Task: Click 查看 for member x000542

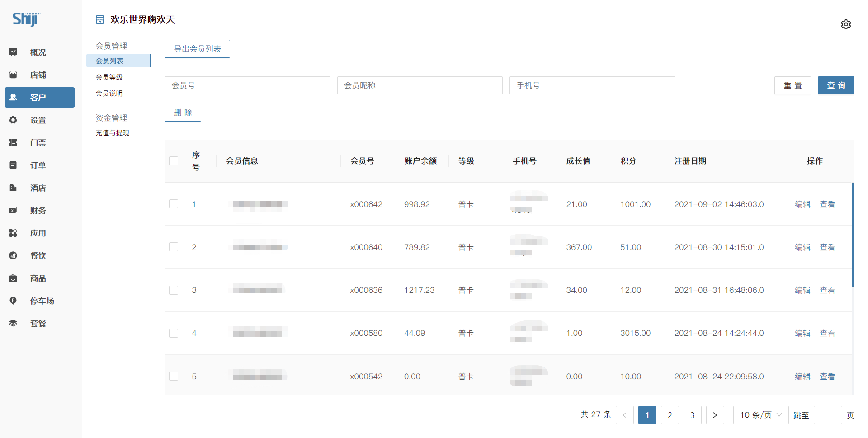Action: click(x=827, y=377)
